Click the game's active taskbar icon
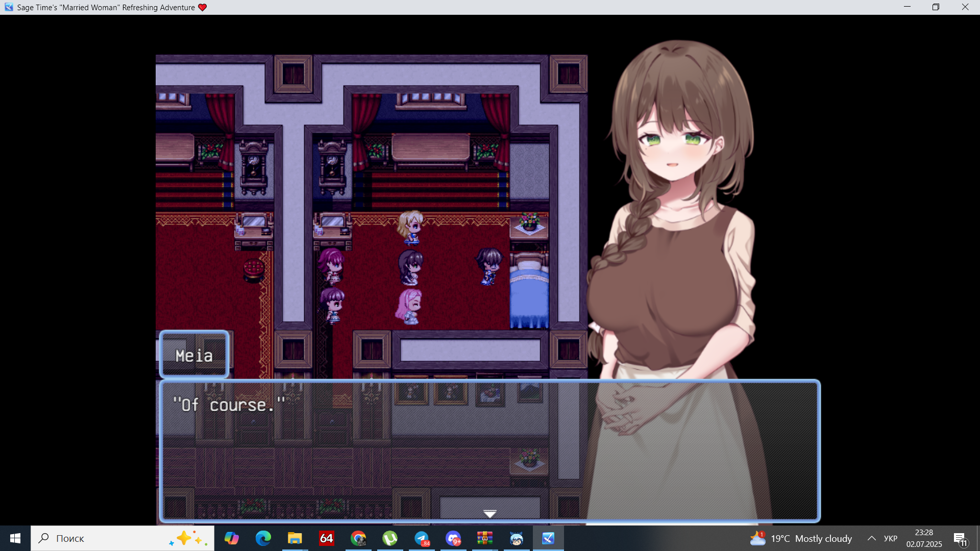The width and height of the screenshot is (980, 551). (x=548, y=538)
